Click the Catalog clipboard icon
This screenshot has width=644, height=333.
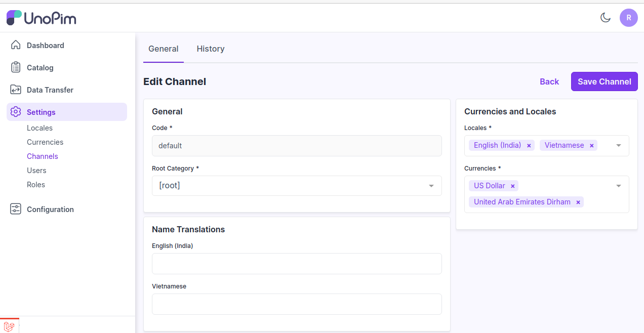point(16,67)
